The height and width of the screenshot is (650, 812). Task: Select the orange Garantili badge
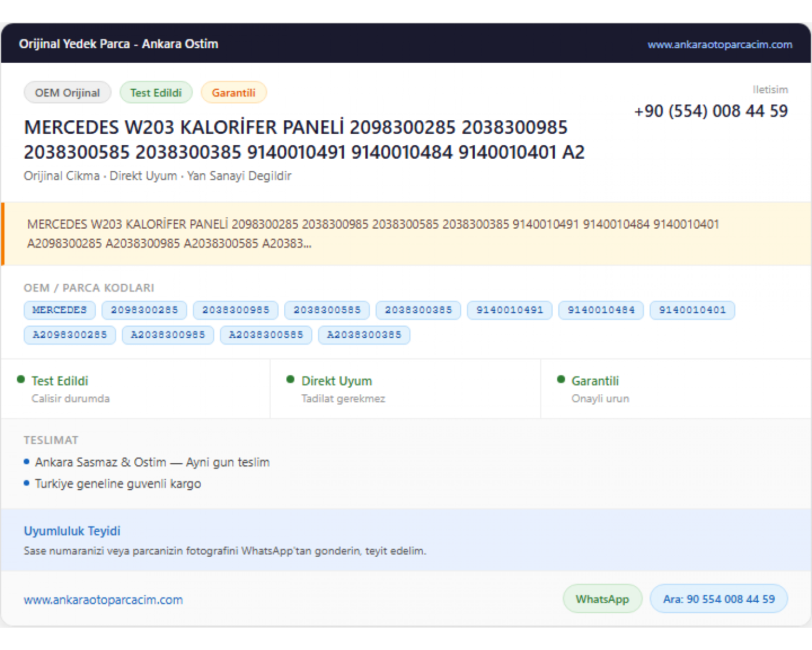click(233, 93)
